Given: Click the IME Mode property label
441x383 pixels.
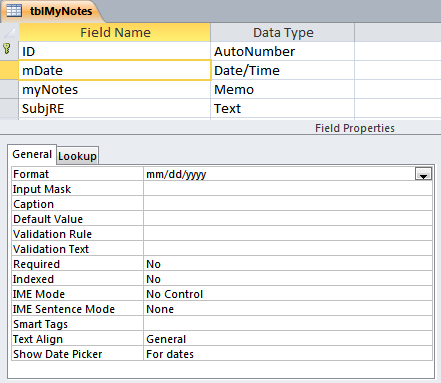Looking at the screenshot, I should tap(39, 294).
